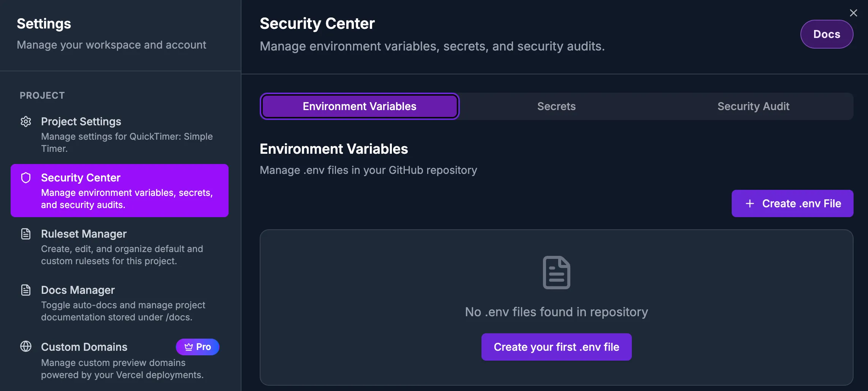
Task: Click the plus icon on Create .env File
Action: point(750,203)
